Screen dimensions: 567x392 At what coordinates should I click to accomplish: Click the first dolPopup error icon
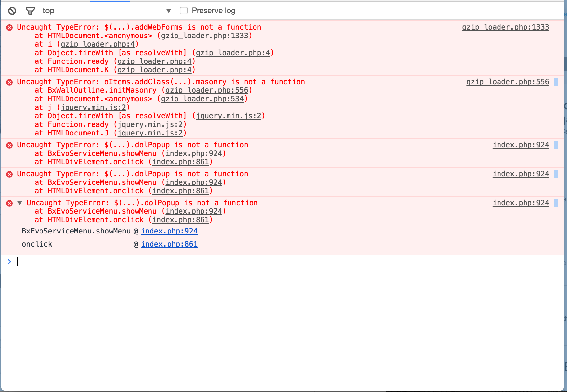tap(10, 145)
